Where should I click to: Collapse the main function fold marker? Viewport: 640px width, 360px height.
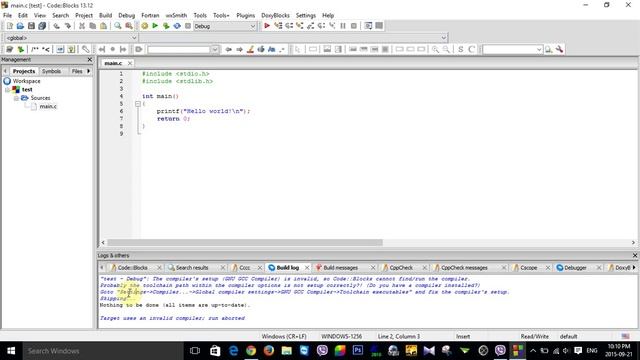138,104
